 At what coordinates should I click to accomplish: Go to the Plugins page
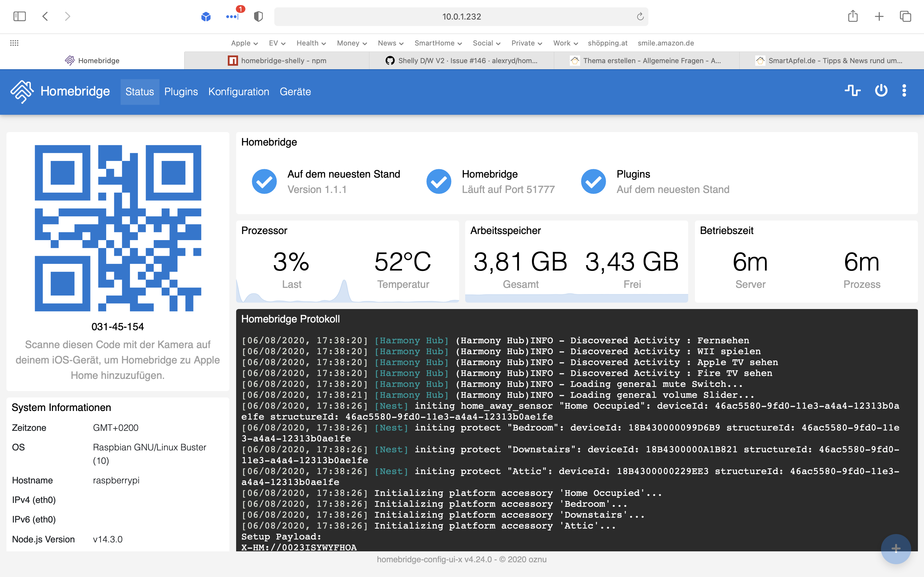(x=181, y=92)
